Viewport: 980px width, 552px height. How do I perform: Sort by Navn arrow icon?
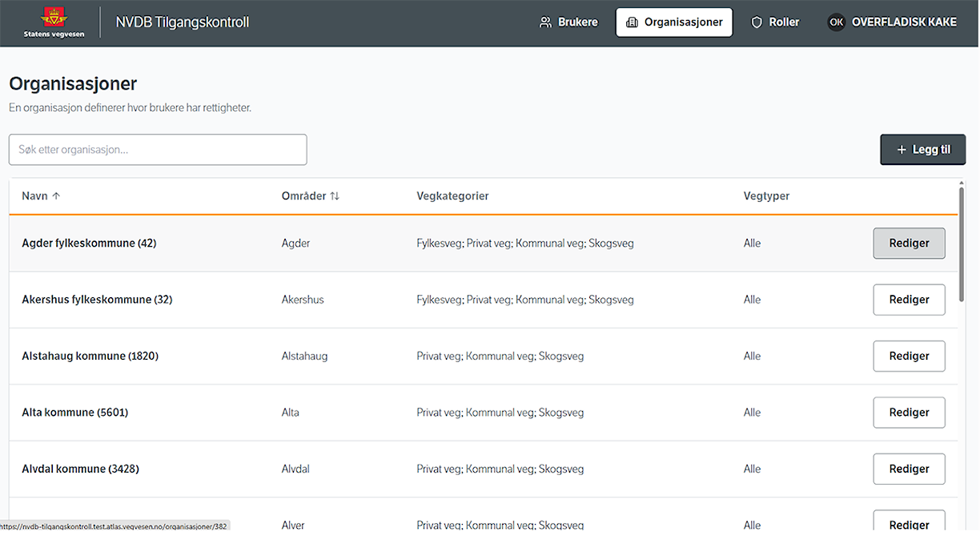click(56, 196)
